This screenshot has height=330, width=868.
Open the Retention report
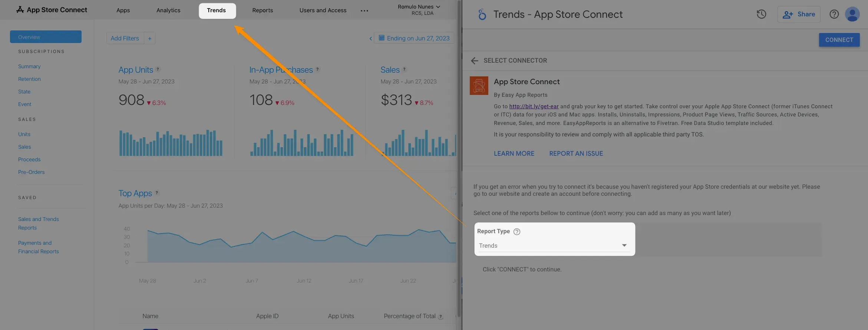tap(29, 79)
